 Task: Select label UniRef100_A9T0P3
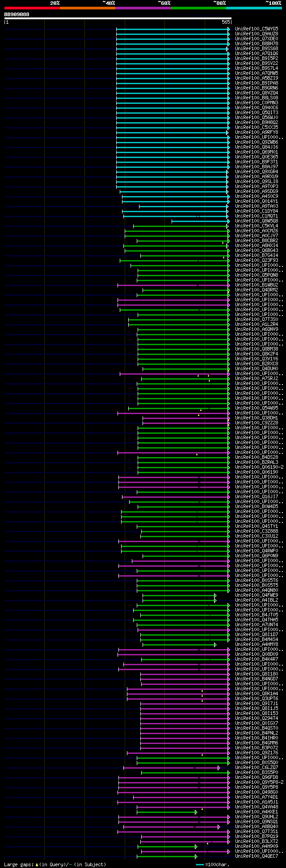pos(257,186)
